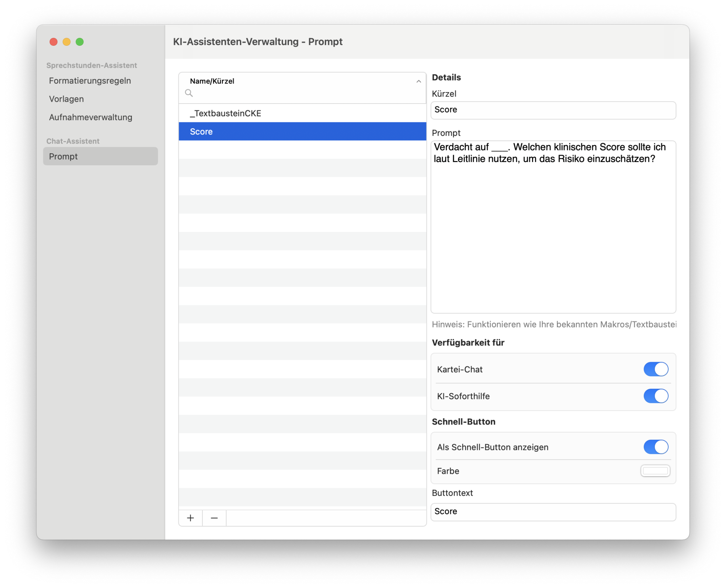Viewport: 726px width, 588px height.
Task: Close the window with the red button
Action: (54, 42)
